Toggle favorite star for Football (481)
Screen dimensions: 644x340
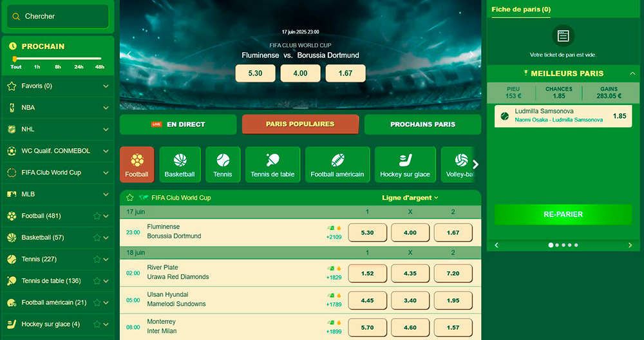click(97, 216)
